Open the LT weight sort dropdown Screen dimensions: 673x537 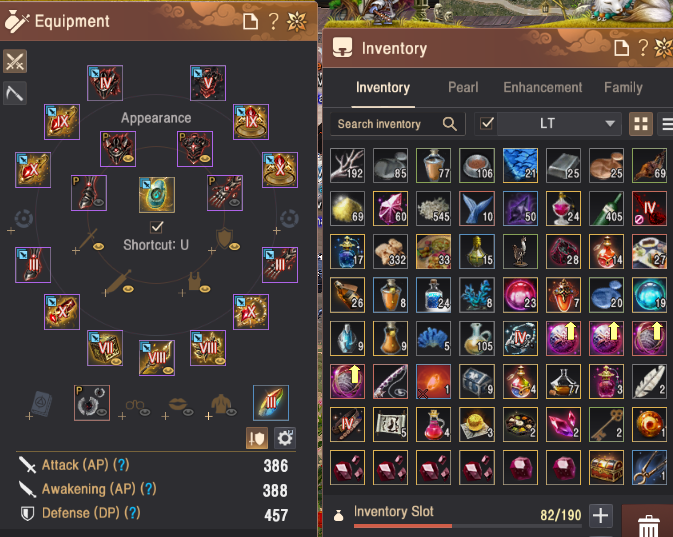[559, 124]
